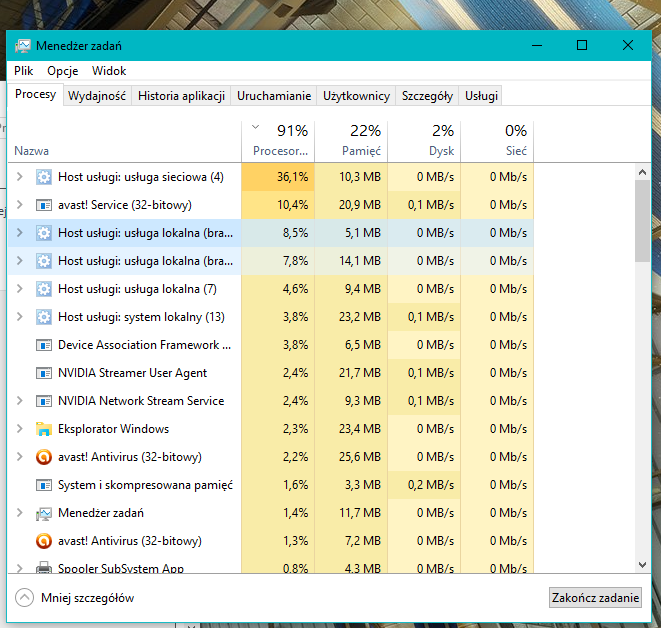Open the Plik menu

coord(24,71)
